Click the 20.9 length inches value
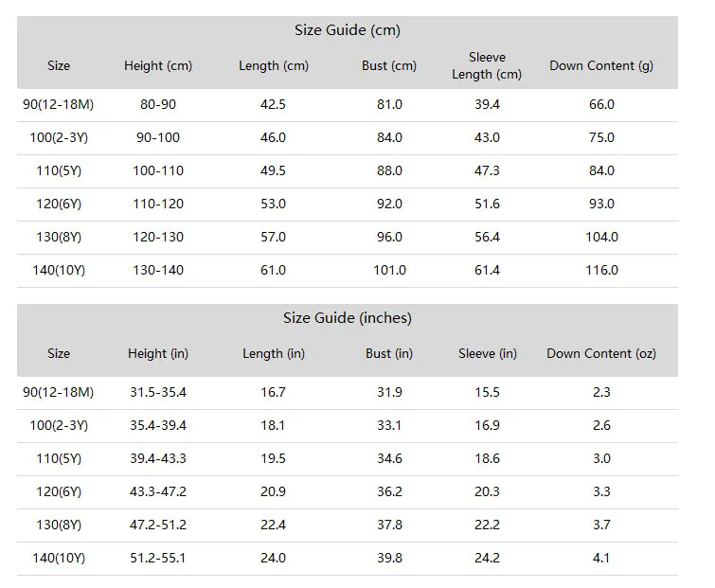This screenshot has height=588, width=715. click(273, 491)
